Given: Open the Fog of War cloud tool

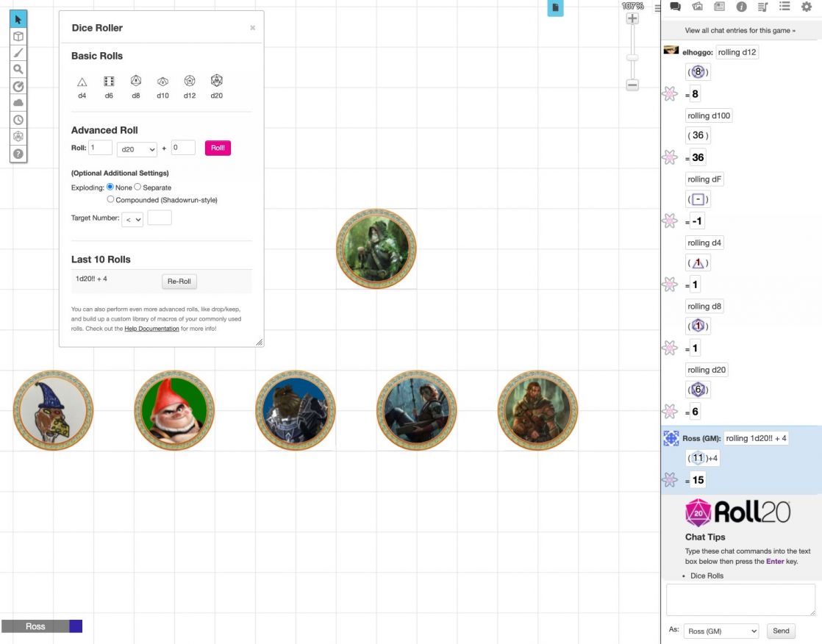Looking at the screenshot, I should point(18,103).
